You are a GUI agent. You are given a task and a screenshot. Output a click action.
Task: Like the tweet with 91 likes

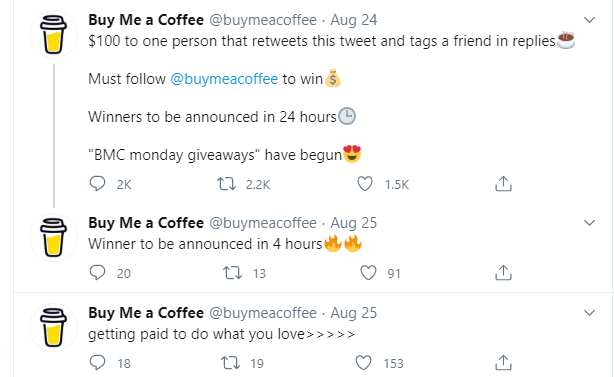368,272
